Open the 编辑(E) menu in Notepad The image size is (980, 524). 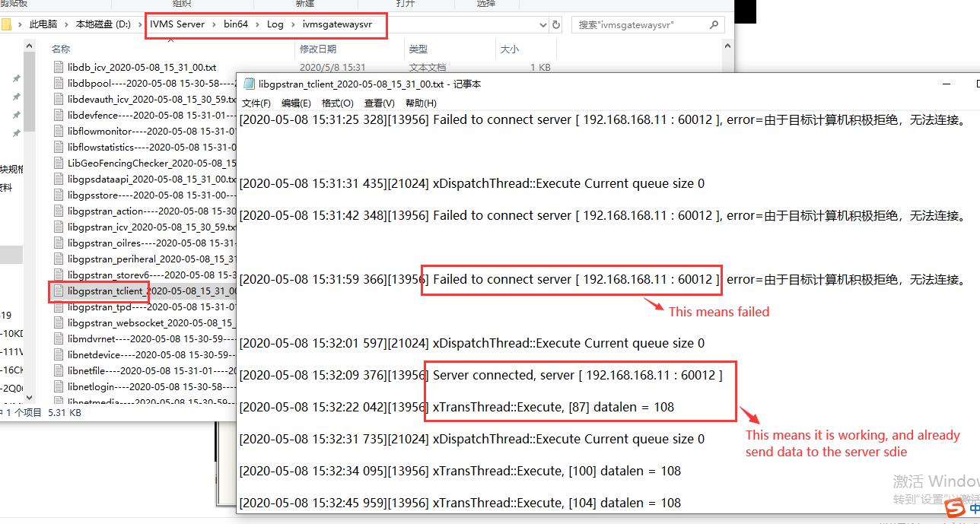click(296, 103)
